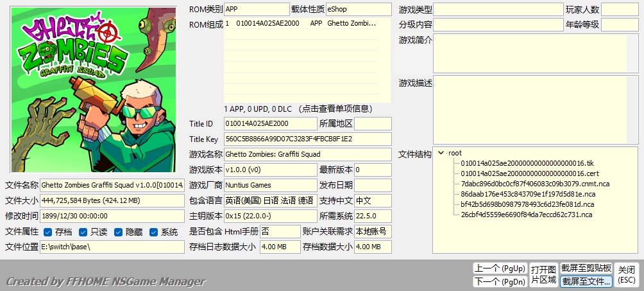Click the 存档日志数据大小 field 4.00 MB

click(280, 247)
